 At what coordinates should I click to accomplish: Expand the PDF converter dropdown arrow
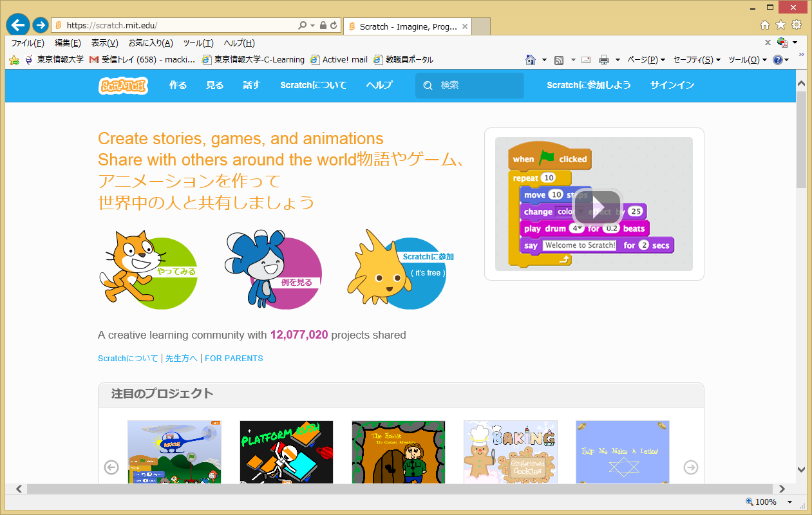[x=795, y=42]
